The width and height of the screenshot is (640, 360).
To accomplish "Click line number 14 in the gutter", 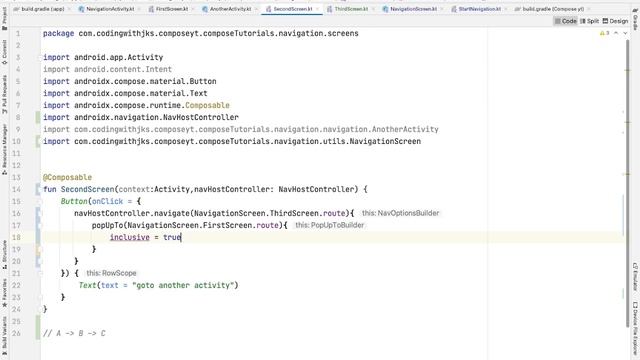I will [16, 189].
